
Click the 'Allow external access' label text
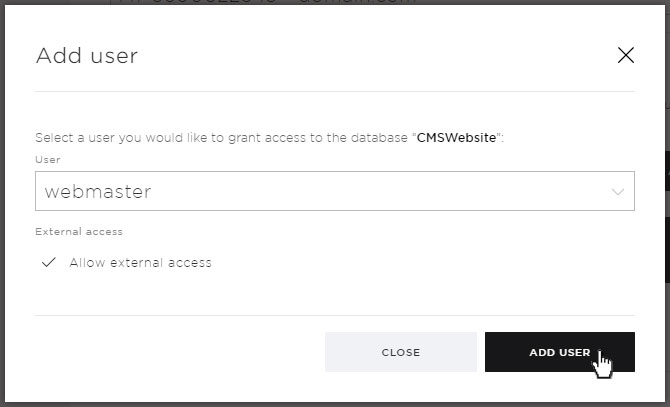[x=141, y=263]
